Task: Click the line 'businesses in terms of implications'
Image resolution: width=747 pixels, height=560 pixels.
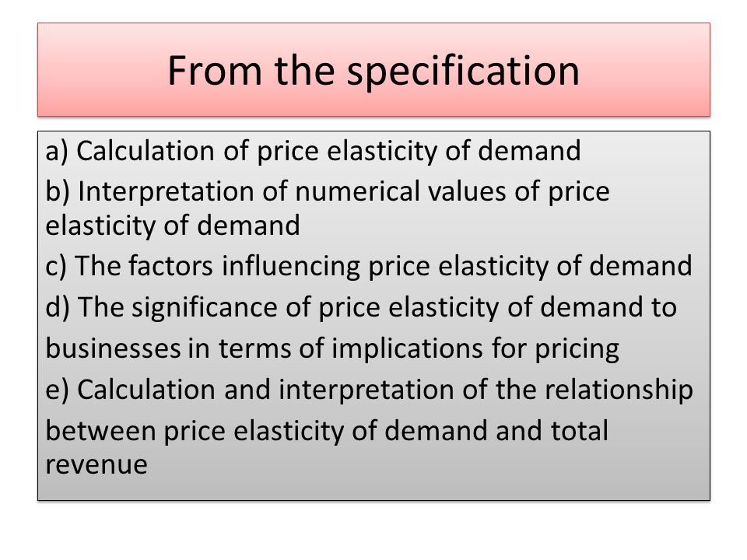Action: pos(332,348)
